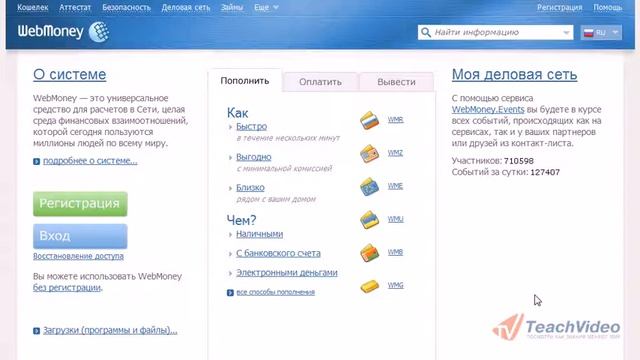This screenshot has height=360, width=640.
Task: Click the green Регистрация button
Action: [x=80, y=204]
